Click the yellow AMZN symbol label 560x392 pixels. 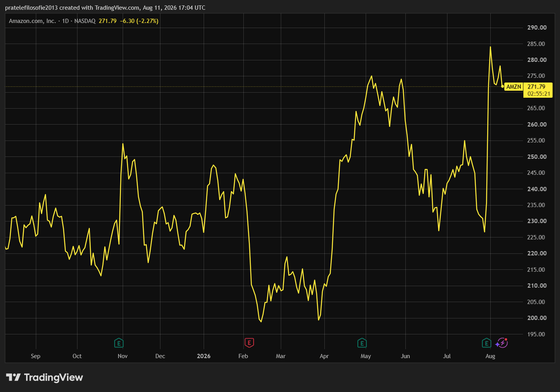click(514, 87)
